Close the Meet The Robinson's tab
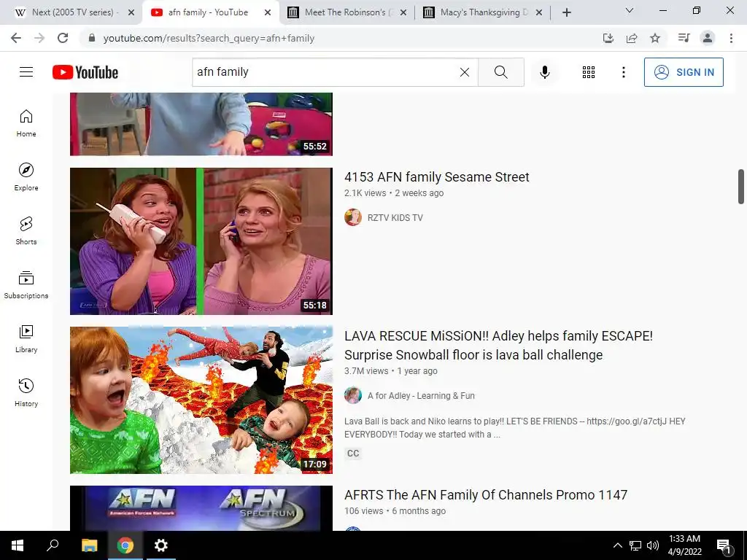Image resolution: width=747 pixels, height=560 pixels. [x=403, y=13]
